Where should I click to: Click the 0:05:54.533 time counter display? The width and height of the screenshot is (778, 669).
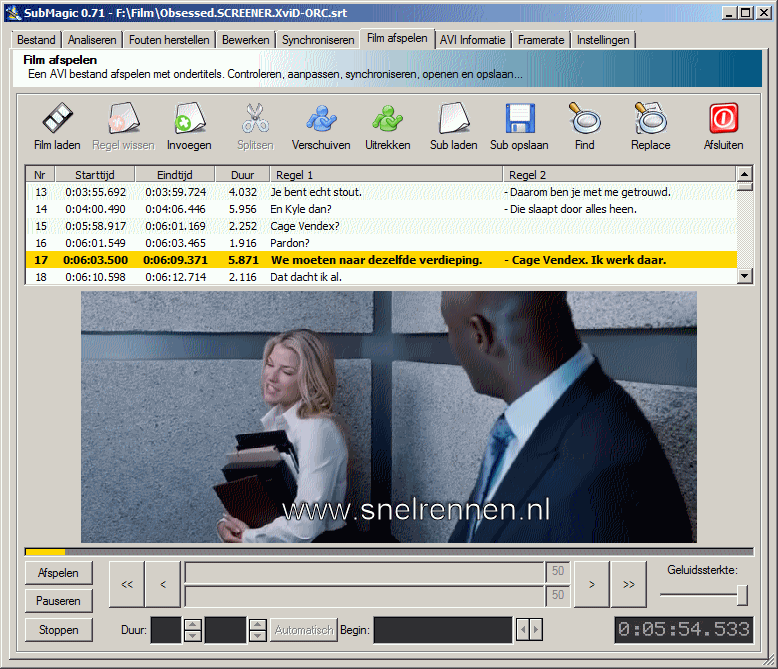pos(684,630)
